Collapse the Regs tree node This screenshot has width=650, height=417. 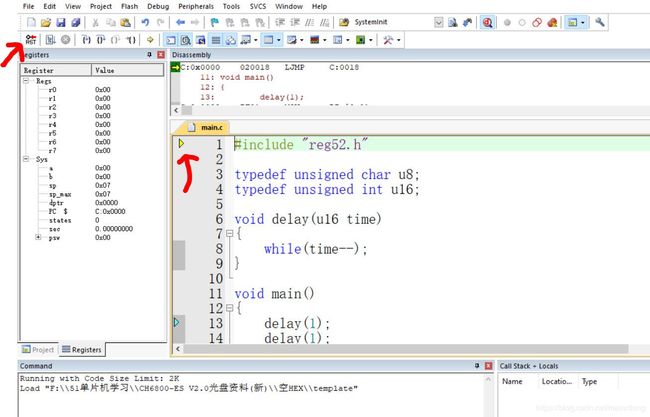click(26, 81)
